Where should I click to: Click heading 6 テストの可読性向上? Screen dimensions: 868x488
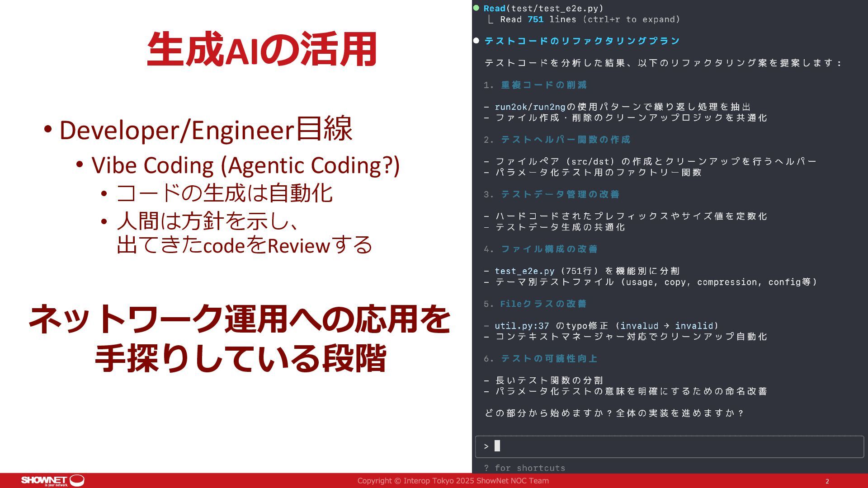point(549,358)
